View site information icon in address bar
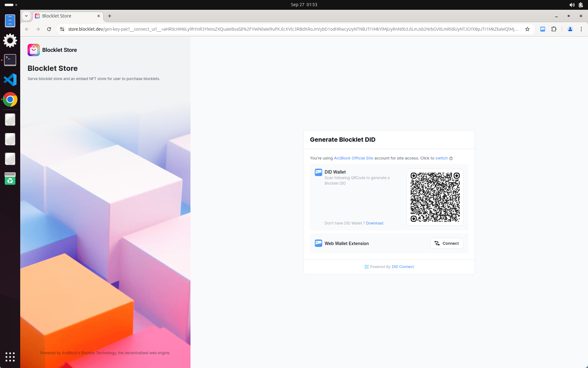588x368 pixels. [x=62, y=29]
